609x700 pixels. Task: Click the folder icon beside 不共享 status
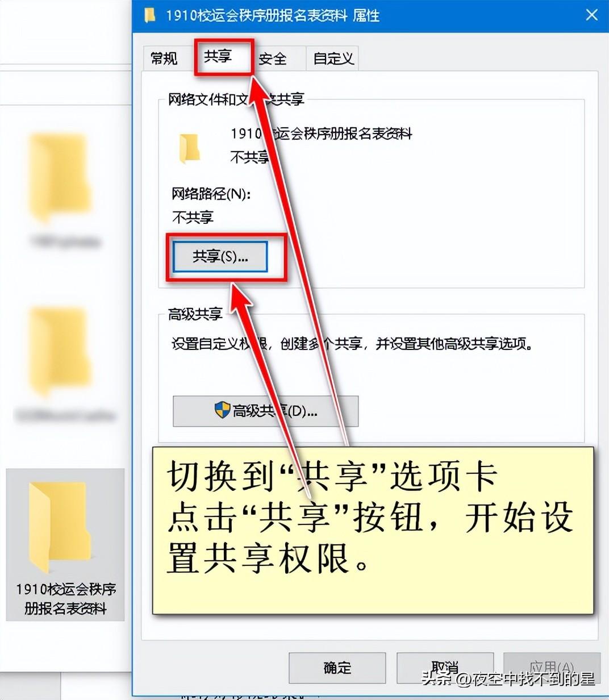[x=190, y=149]
